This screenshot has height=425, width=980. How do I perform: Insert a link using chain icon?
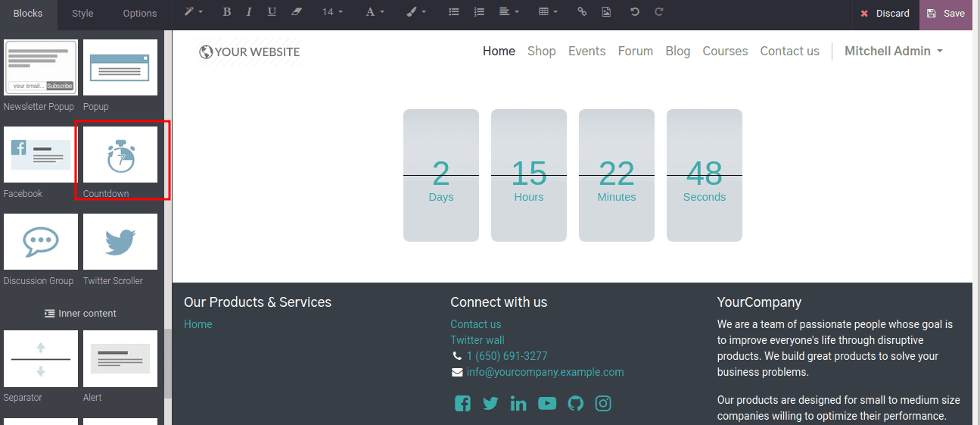(582, 12)
